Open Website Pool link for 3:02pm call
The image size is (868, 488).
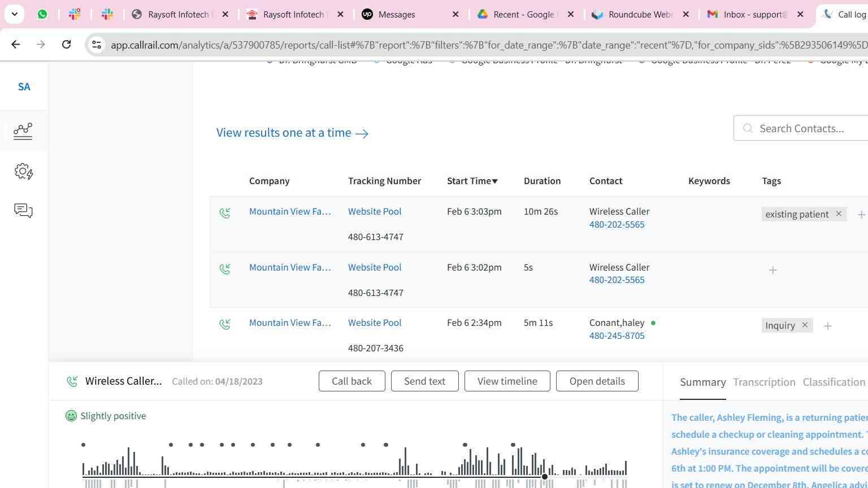click(375, 267)
